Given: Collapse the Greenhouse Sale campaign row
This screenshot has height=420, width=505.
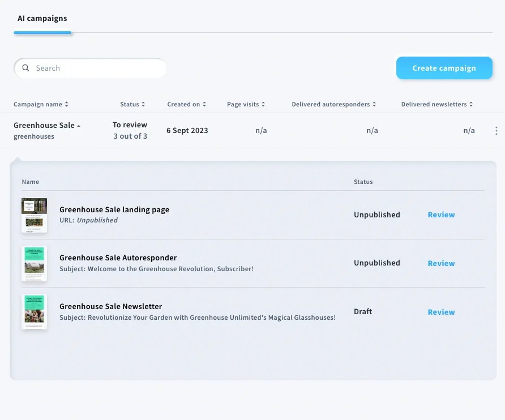Looking at the screenshot, I should 79,126.
